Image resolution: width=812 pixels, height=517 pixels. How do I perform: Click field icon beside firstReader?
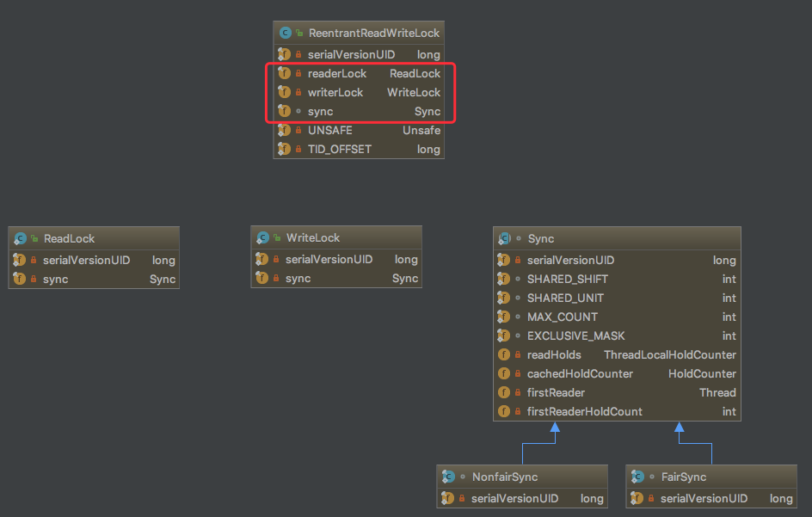[x=504, y=392]
